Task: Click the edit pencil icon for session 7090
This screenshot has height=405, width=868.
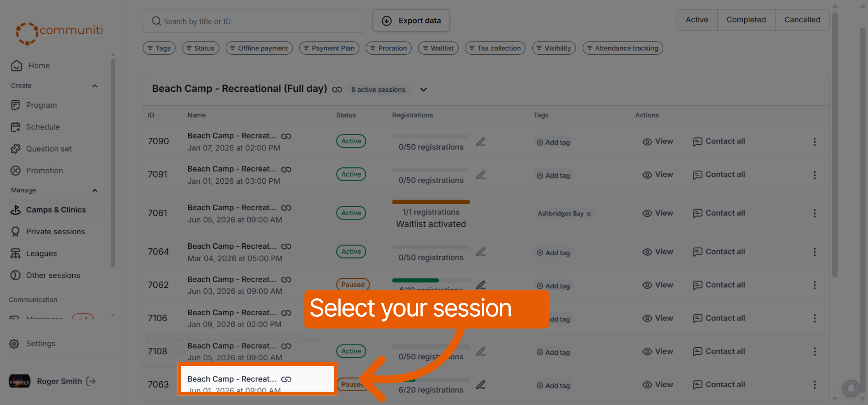Action: pos(481,142)
